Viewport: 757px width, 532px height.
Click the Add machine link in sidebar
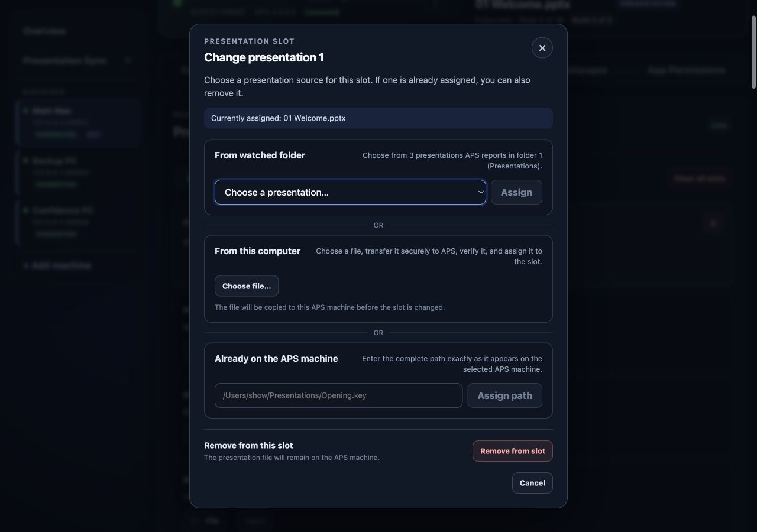coord(57,265)
